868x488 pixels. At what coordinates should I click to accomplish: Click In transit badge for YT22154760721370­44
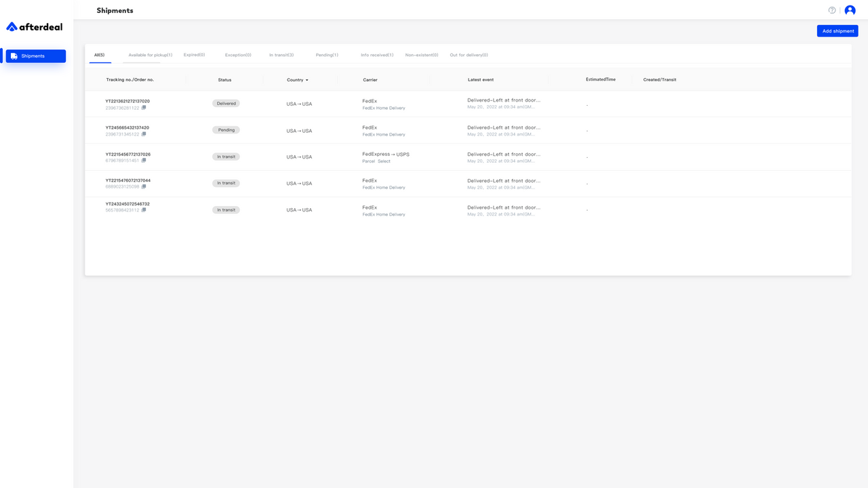pos(226,183)
